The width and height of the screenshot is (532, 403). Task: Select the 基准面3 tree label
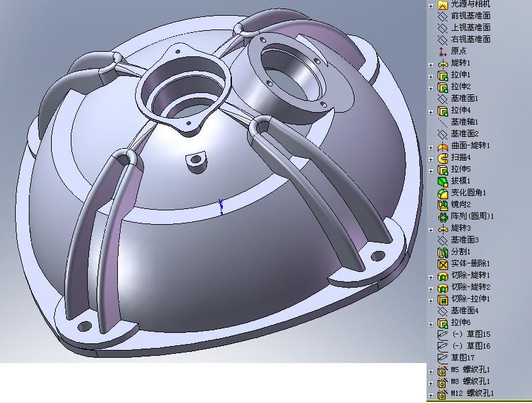pyautogui.click(x=465, y=240)
